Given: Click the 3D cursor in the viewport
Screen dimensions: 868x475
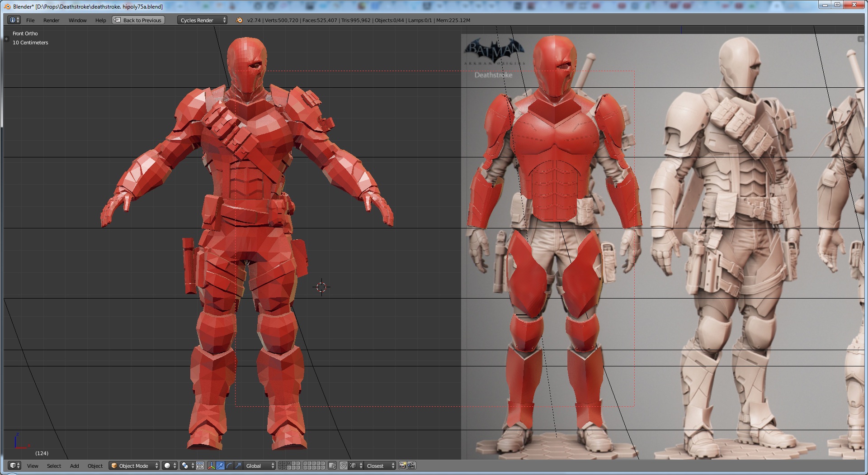Looking at the screenshot, I should point(321,287).
